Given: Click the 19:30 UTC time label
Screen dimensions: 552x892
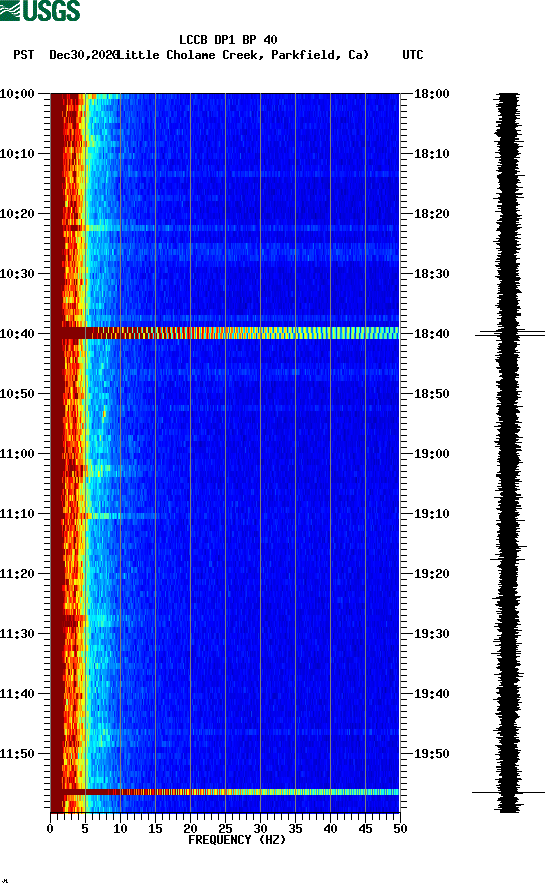Looking at the screenshot, I should 432,634.
